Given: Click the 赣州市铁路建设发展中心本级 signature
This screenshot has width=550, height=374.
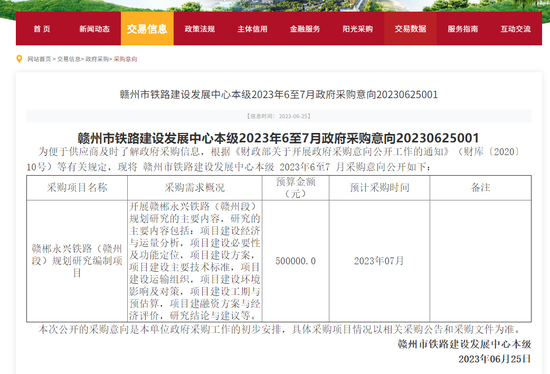Looking at the screenshot, I should tap(464, 344).
